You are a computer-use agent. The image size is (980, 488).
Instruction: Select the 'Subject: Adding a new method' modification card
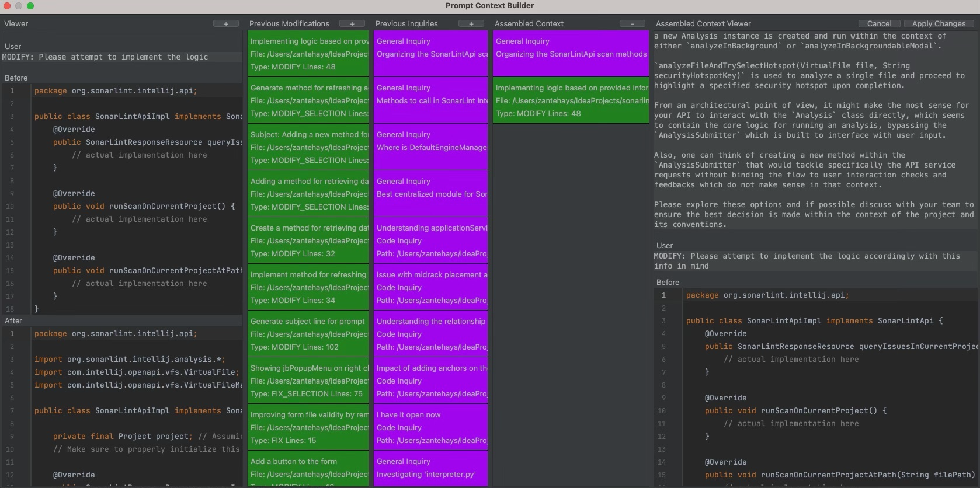(x=308, y=147)
